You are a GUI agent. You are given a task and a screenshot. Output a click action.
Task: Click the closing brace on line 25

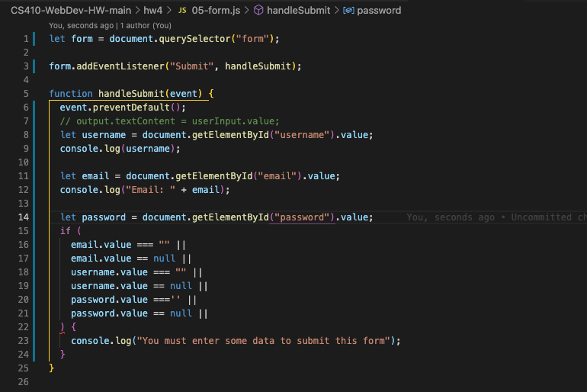52,368
